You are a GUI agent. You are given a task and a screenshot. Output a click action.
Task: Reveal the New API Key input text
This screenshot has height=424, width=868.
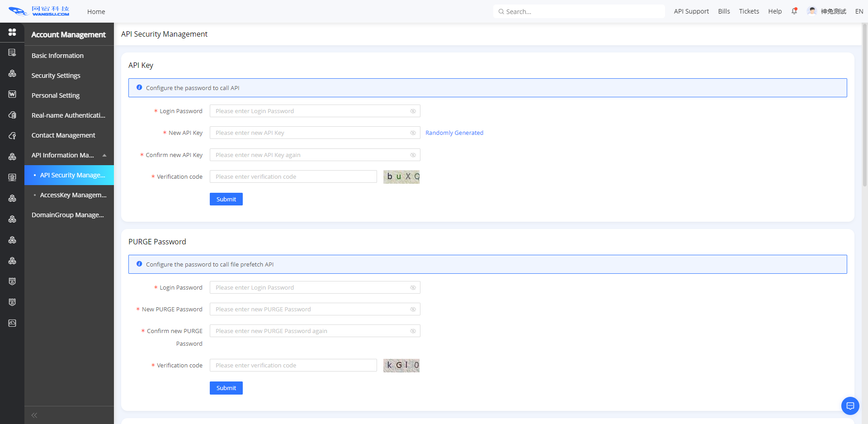413,133
